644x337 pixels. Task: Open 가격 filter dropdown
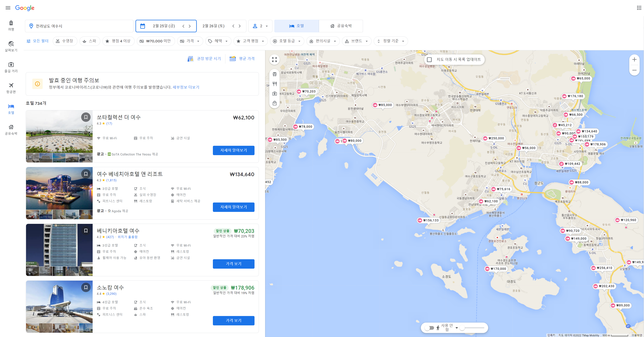(190, 41)
